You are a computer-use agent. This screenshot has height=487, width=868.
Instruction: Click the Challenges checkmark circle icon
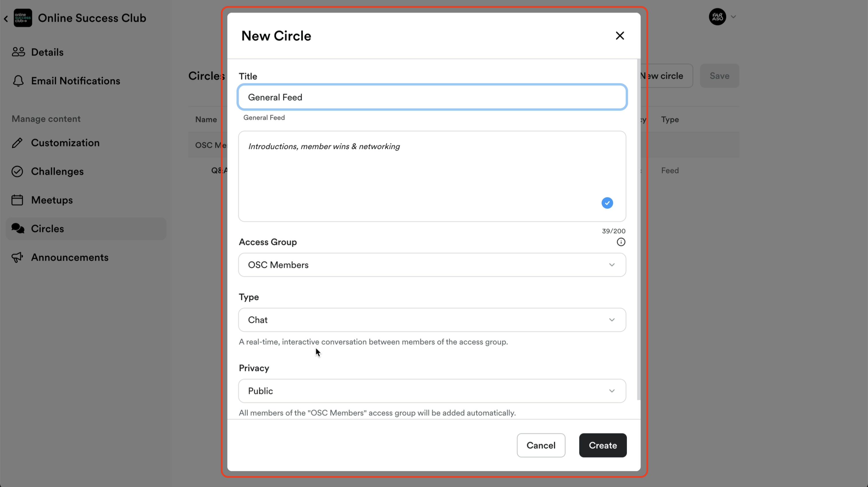pos(17,172)
